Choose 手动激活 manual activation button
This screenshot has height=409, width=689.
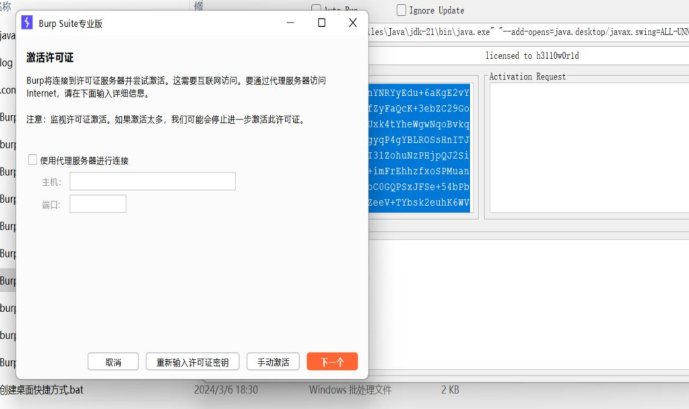pyautogui.click(x=273, y=362)
